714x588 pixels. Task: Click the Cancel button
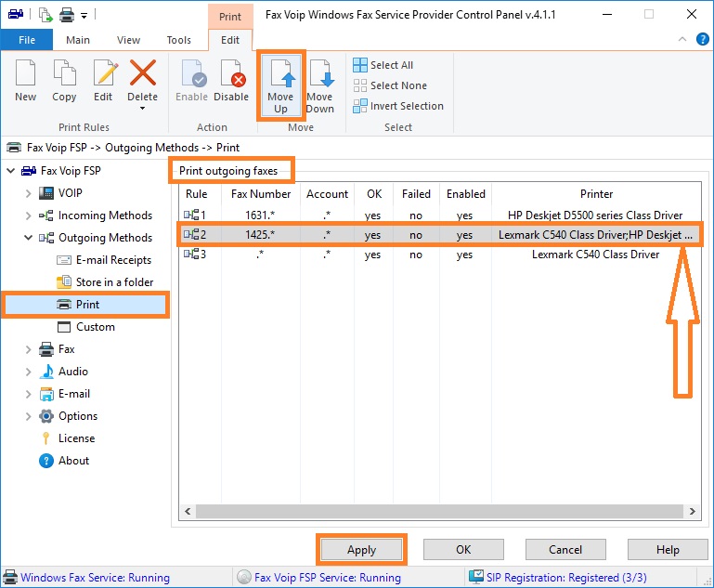(565, 550)
